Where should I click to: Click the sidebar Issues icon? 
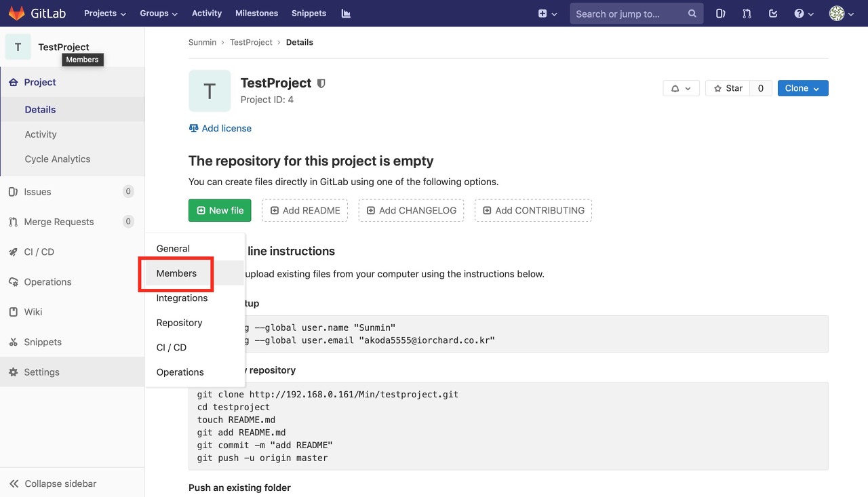[x=13, y=192]
